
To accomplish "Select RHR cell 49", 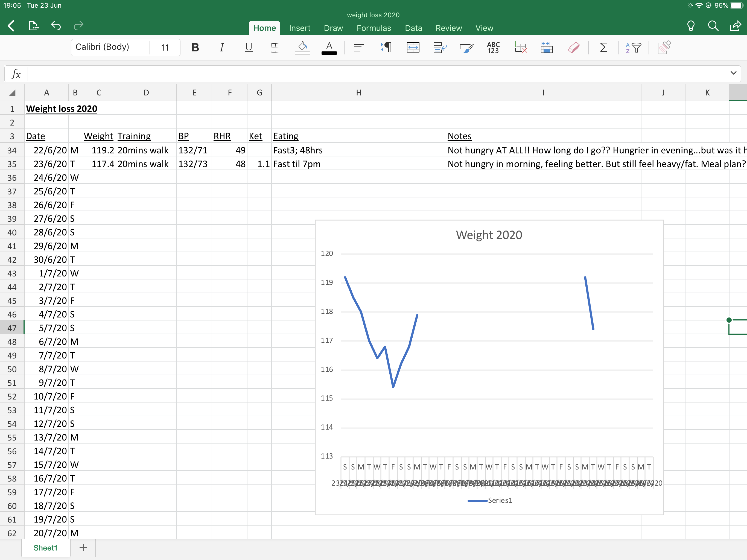I will point(230,150).
